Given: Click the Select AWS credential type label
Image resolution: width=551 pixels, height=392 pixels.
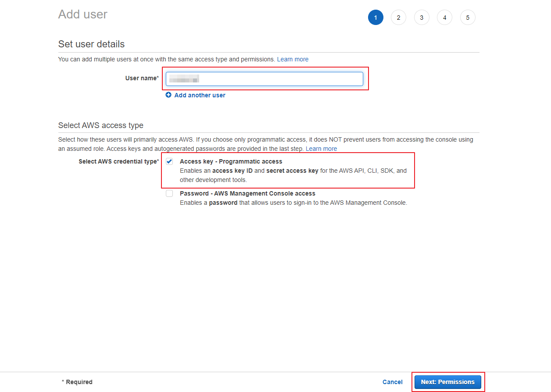Looking at the screenshot, I should [118, 161].
